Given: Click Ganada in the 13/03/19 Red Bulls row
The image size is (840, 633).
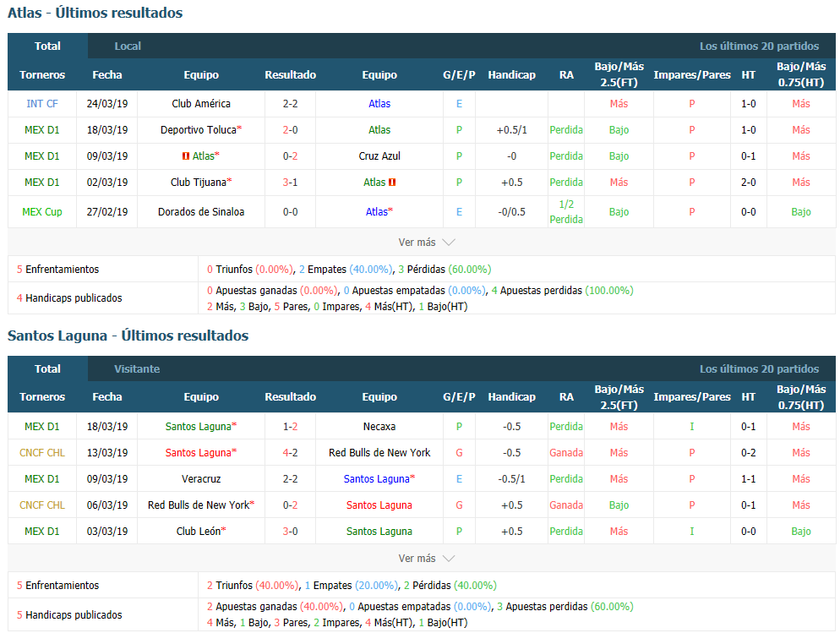Looking at the screenshot, I should click(x=566, y=453).
